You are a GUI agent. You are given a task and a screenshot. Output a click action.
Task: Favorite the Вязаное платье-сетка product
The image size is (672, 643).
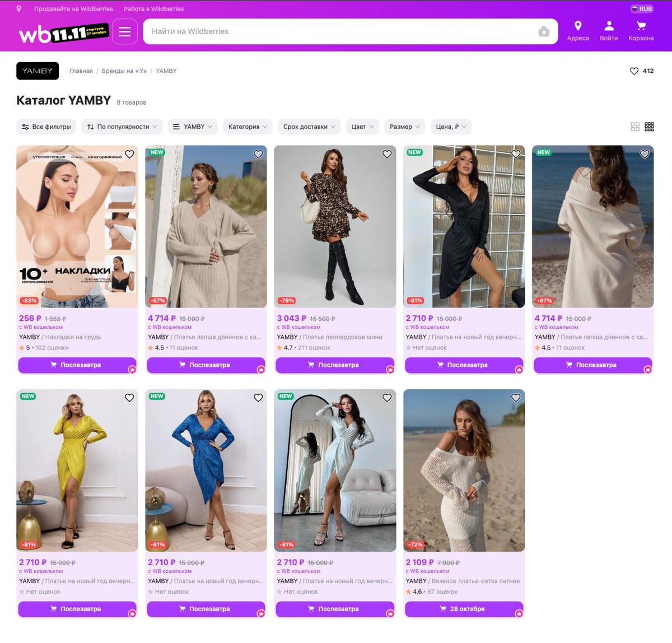[516, 398]
